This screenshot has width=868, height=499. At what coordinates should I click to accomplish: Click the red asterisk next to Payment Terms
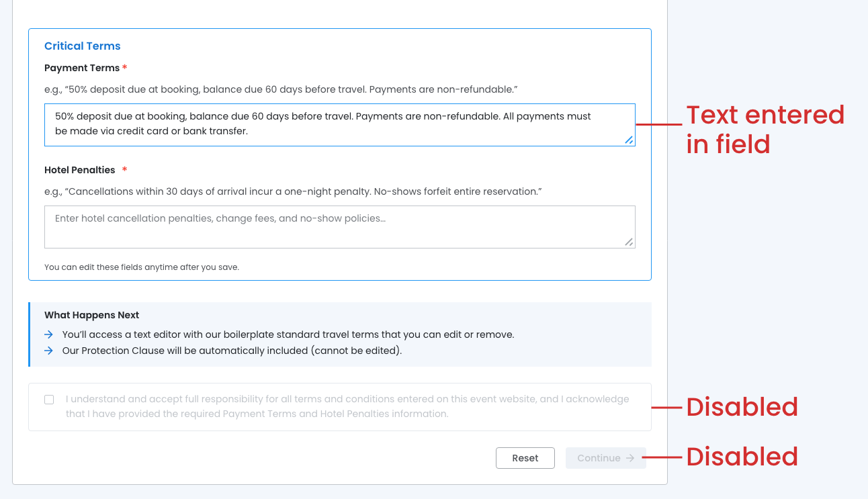pyautogui.click(x=125, y=68)
